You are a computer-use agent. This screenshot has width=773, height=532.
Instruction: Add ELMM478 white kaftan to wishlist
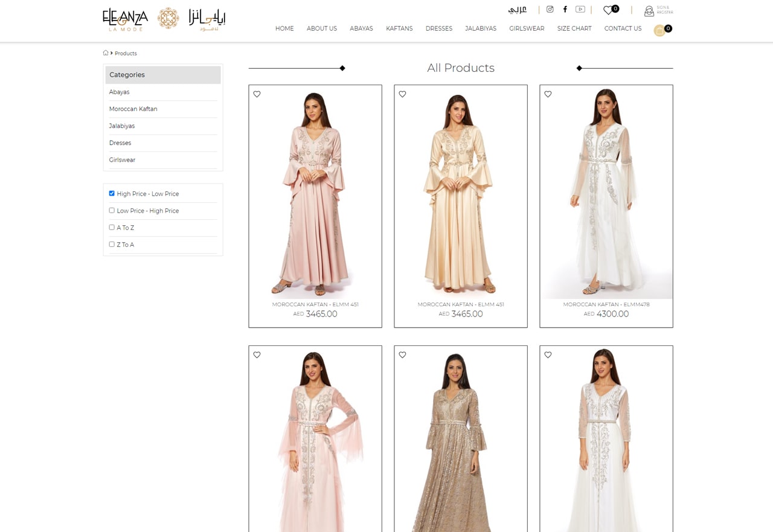[548, 94]
